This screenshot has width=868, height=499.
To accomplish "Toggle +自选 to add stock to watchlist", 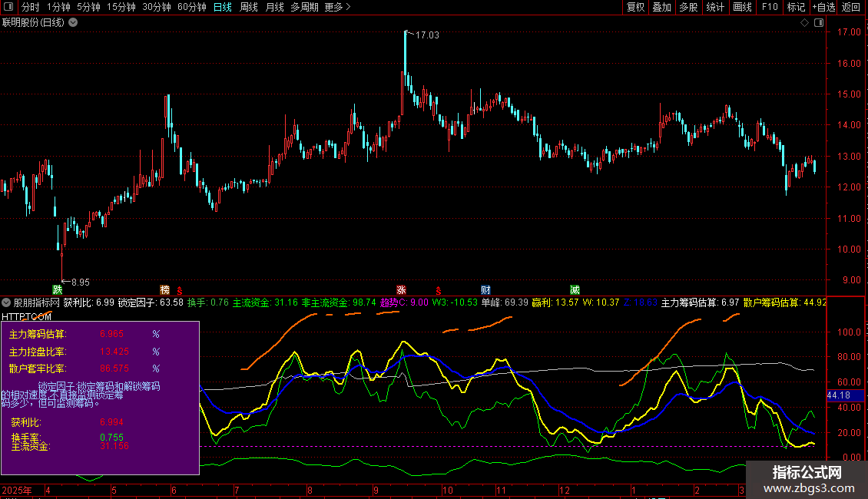I will 823,7.
